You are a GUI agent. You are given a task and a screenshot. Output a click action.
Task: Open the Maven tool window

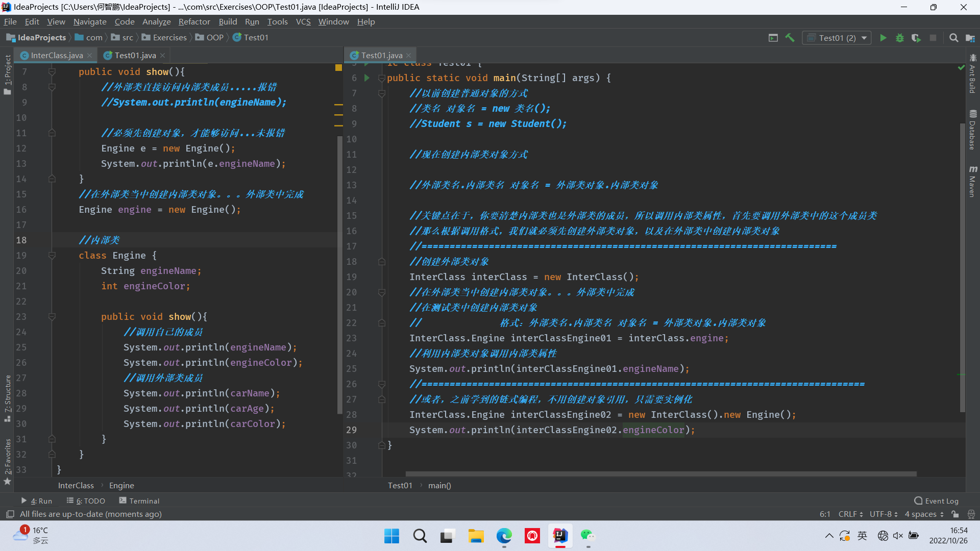972,182
